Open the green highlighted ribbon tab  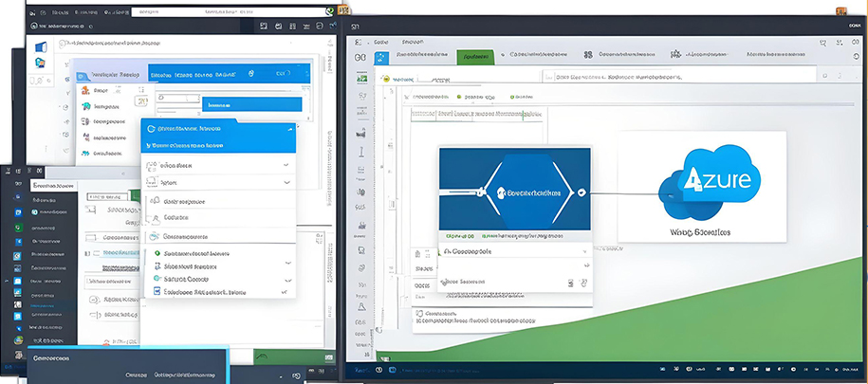(x=475, y=57)
